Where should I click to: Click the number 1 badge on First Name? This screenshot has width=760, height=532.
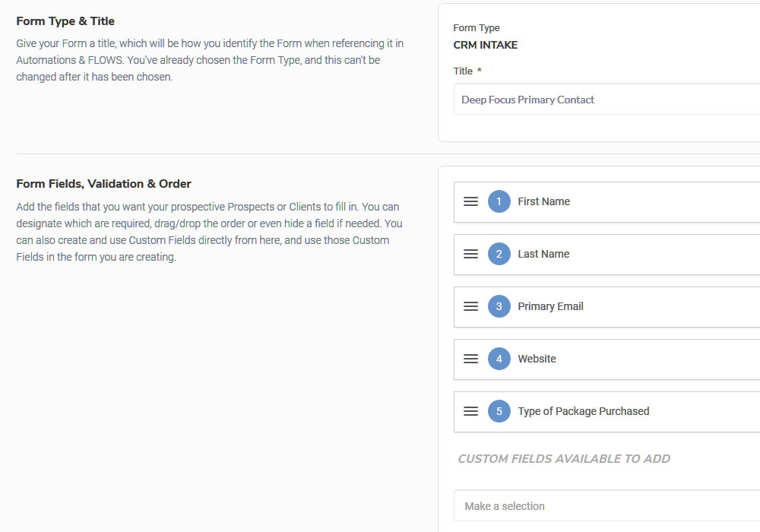pyautogui.click(x=499, y=201)
